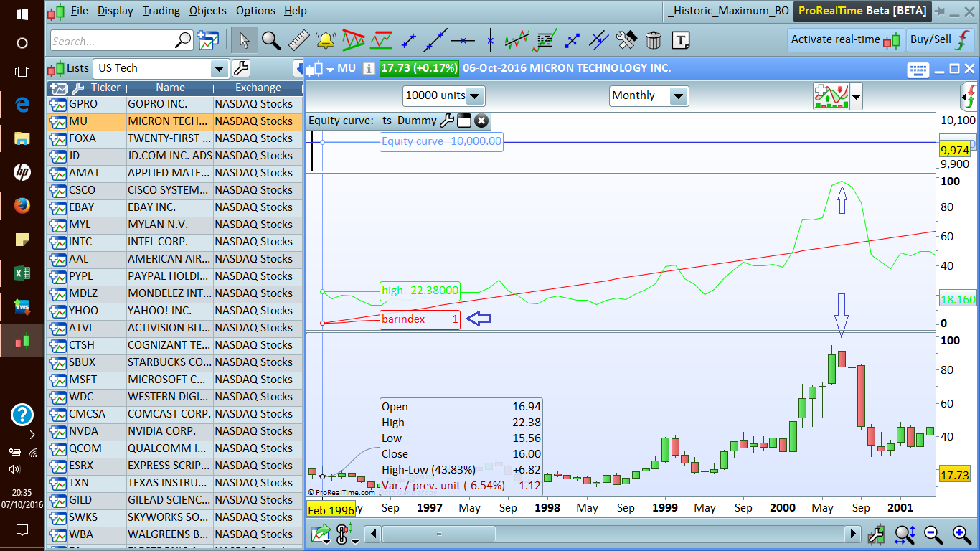This screenshot has height=551, width=980.
Task: Open the Windows Start menu
Action: (22, 14)
